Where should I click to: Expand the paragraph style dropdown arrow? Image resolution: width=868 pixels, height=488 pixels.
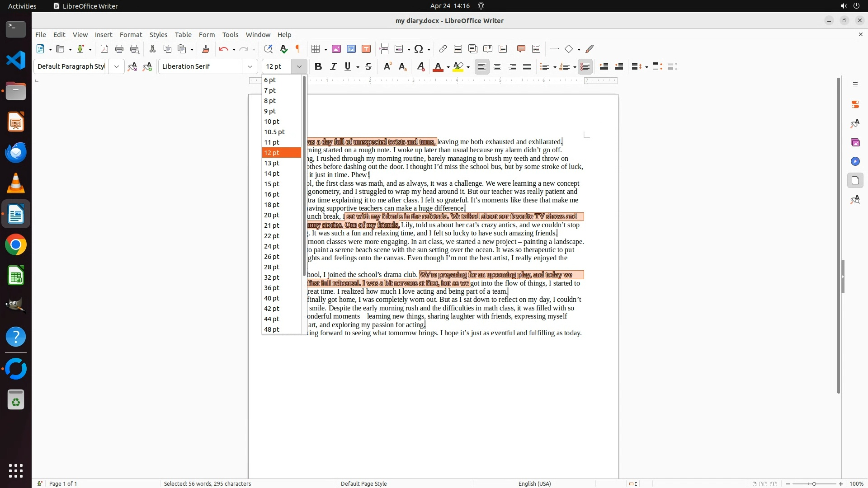coord(117,66)
